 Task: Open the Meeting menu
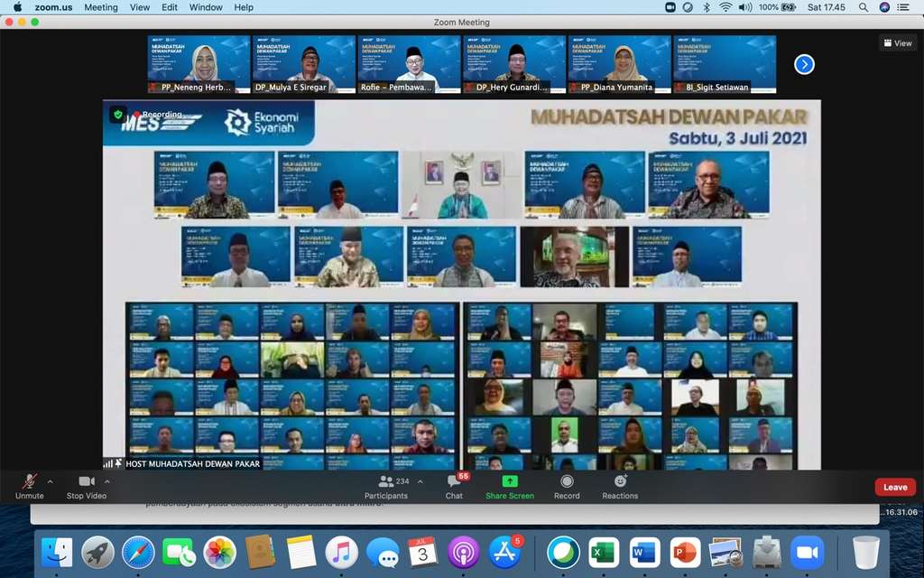tap(101, 7)
